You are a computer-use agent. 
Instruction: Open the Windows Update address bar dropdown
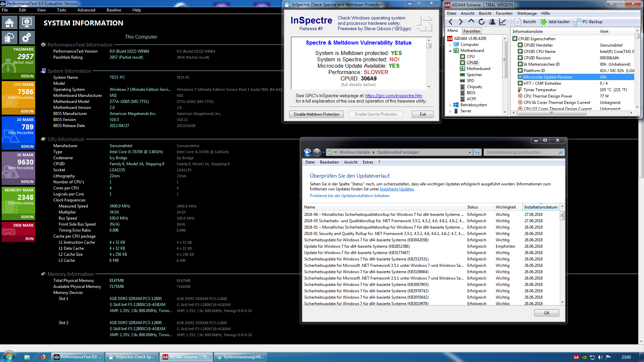pyautogui.click(x=470, y=152)
